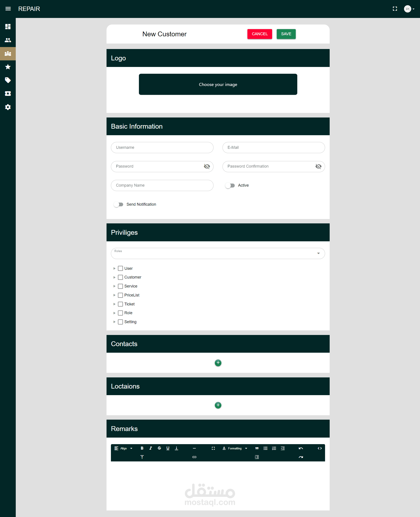Click the Choose your image button
This screenshot has height=517, width=420.
point(218,84)
